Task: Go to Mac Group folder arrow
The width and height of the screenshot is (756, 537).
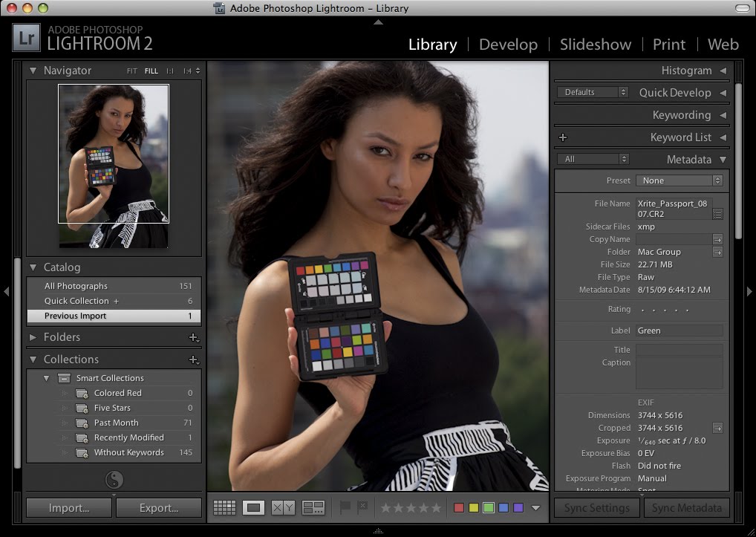Action: [x=717, y=252]
